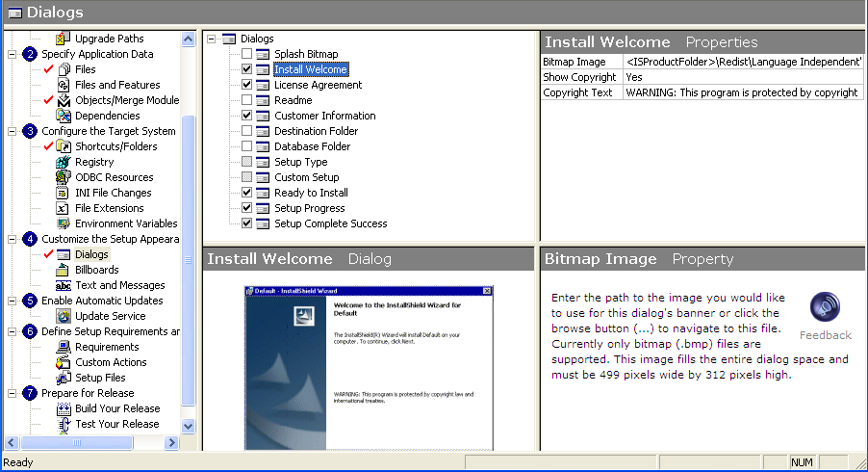Select the Registry icon

click(64, 163)
